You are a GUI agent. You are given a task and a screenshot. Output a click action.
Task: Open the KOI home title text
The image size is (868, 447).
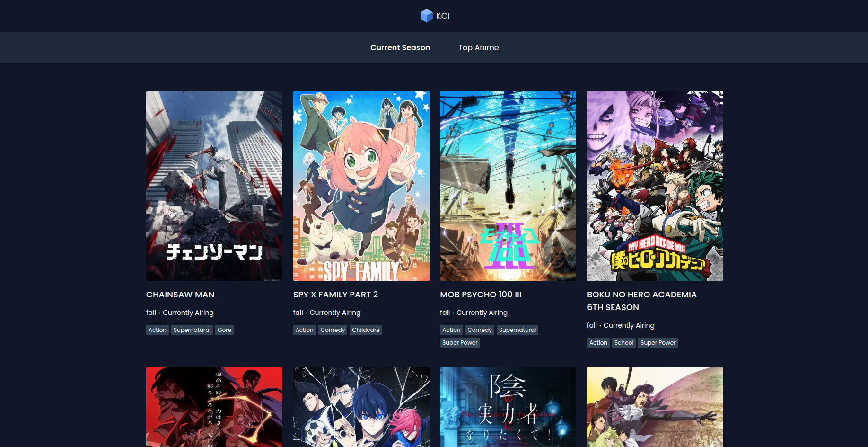click(443, 16)
